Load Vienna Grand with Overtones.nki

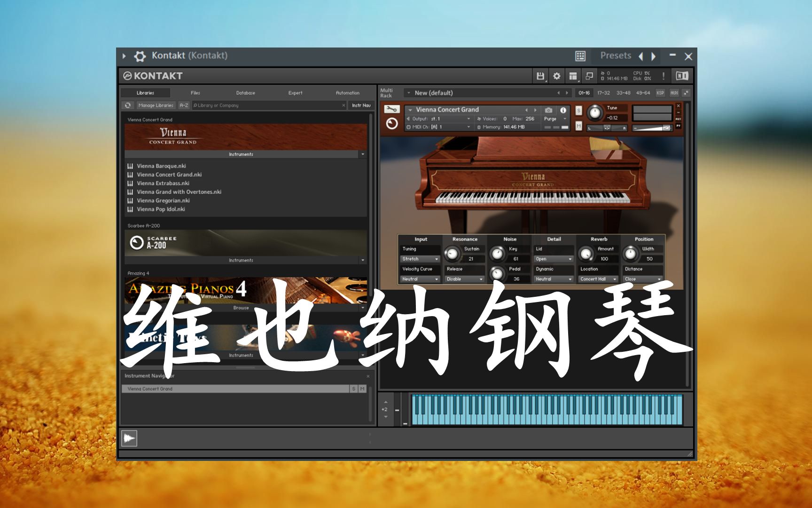point(179,192)
